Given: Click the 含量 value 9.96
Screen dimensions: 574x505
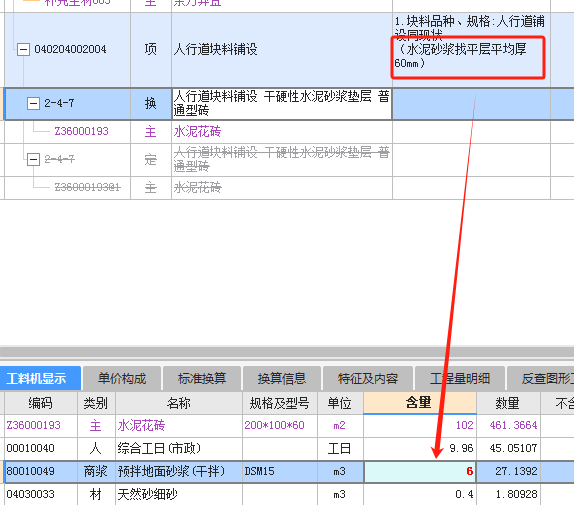Looking at the screenshot, I should click(x=420, y=449).
